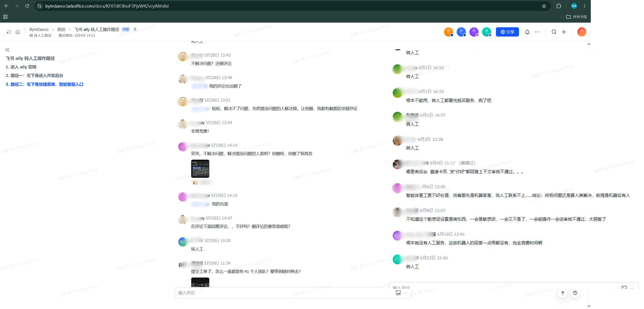Image resolution: width=644 pixels, height=309 pixels.
Task: Click the address bar URL
Action: [x=107, y=6]
